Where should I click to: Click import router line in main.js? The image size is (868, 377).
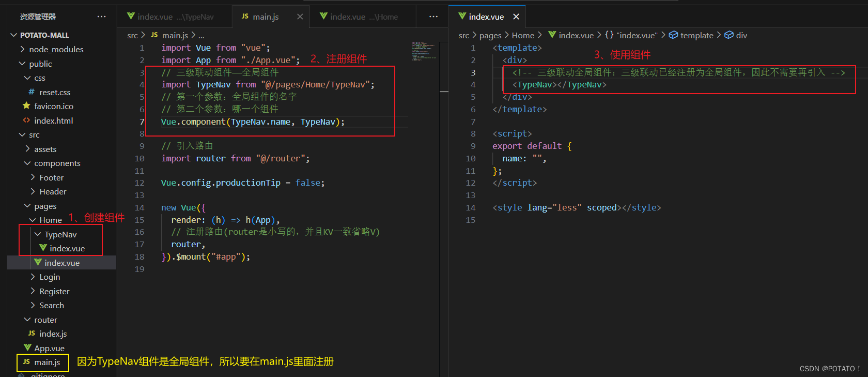click(x=236, y=158)
